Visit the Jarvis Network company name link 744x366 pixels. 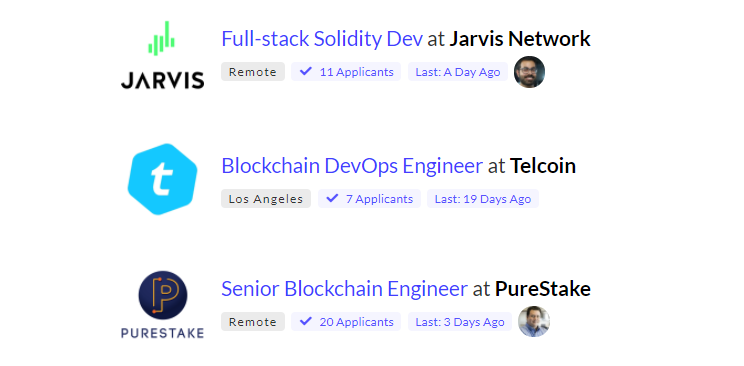tap(520, 39)
